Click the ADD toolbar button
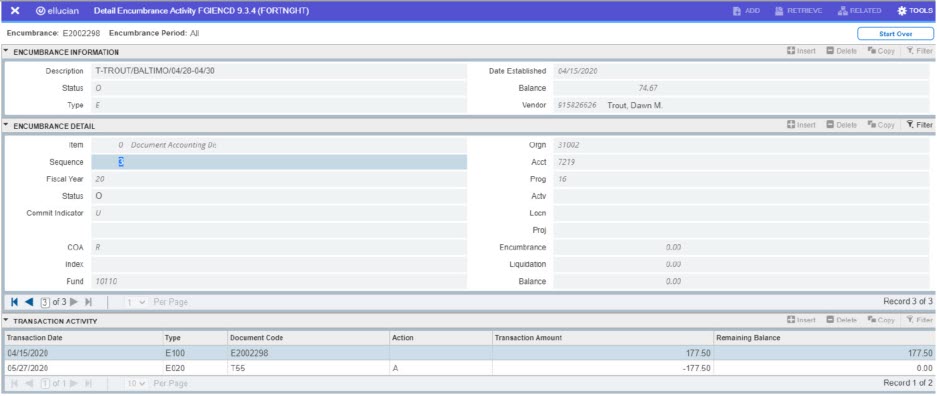Image resolution: width=937 pixels, height=396 pixels. (x=747, y=11)
